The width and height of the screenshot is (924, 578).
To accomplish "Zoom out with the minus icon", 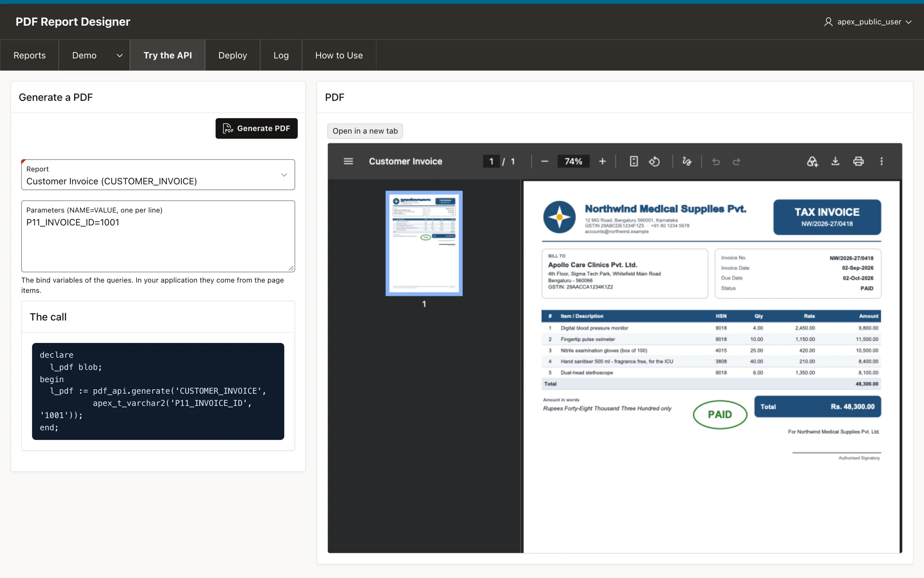I will 544,161.
